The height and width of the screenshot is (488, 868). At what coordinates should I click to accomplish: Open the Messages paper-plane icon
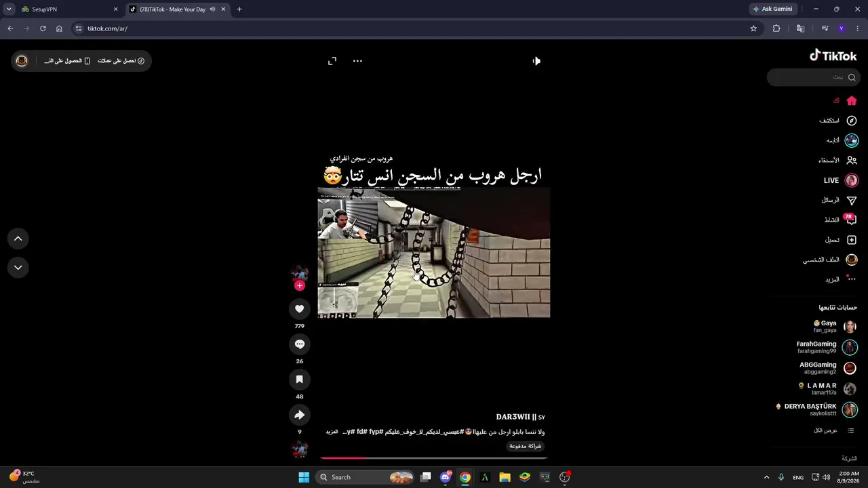click(x=852, y=201)
